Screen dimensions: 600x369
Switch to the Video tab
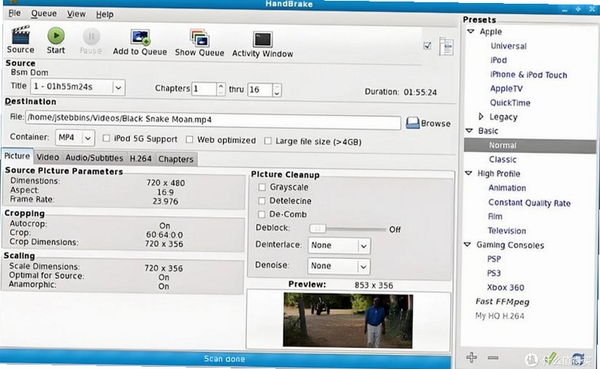pos(48,157)
